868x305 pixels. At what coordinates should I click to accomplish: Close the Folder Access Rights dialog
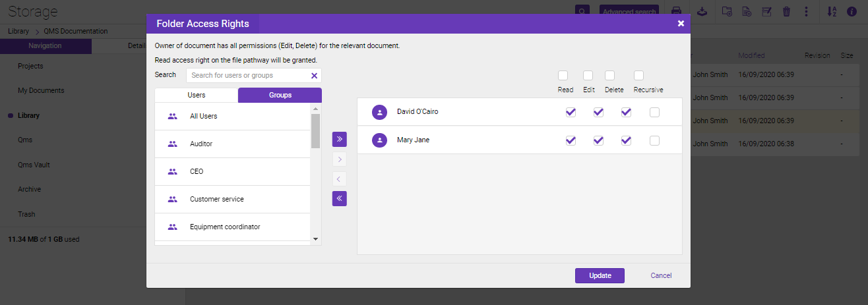click(681, 24)
